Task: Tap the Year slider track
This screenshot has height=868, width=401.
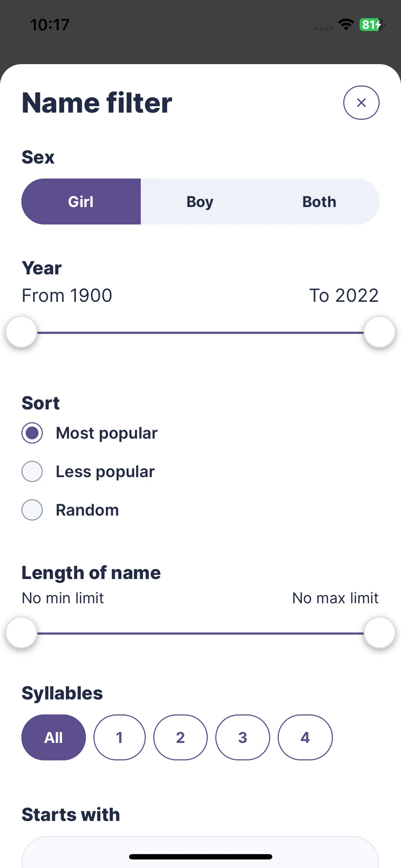Action: click(x=200, y=332)
